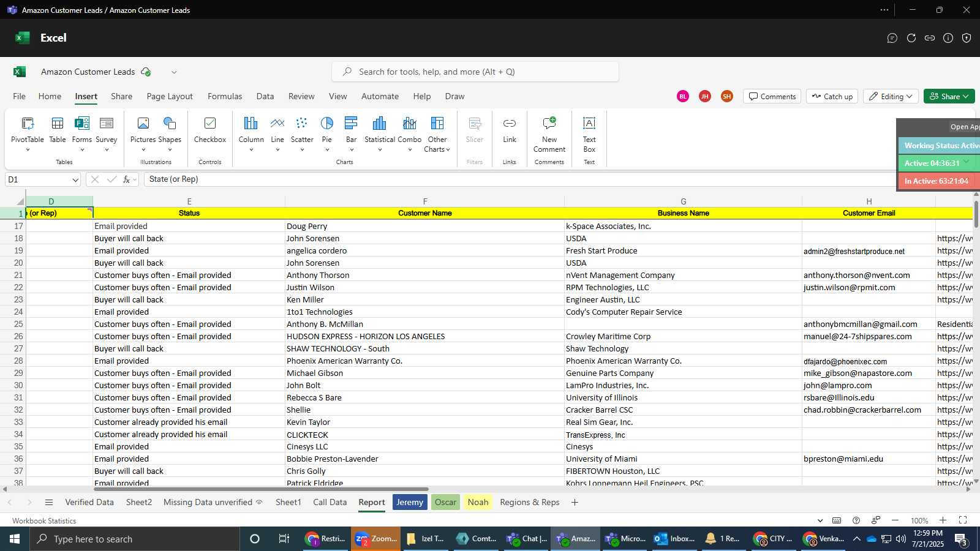Insert a Combo chart

point(410,129)
